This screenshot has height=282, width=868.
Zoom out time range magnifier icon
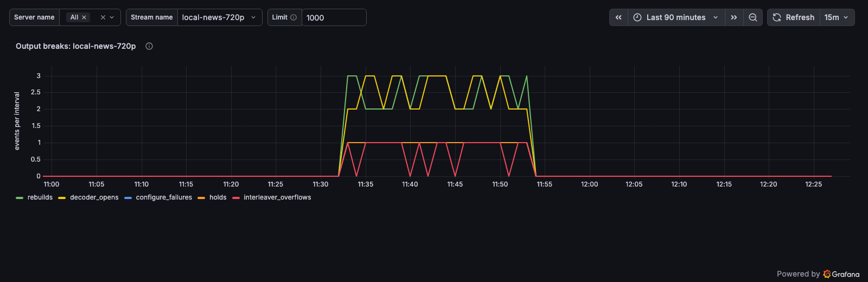[753, 17]
